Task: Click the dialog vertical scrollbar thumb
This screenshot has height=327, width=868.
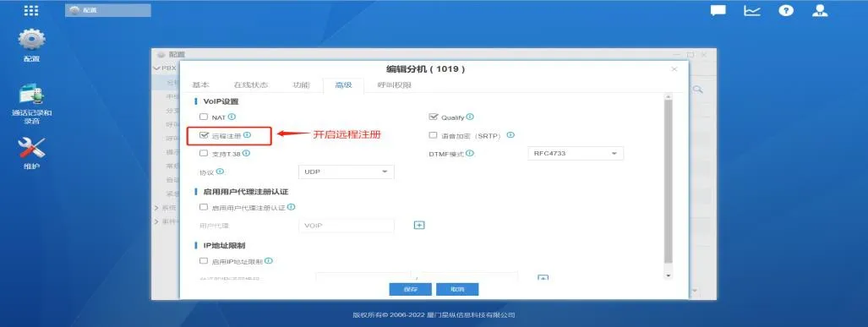Action: pyautogui.click(x=669, y=182)
